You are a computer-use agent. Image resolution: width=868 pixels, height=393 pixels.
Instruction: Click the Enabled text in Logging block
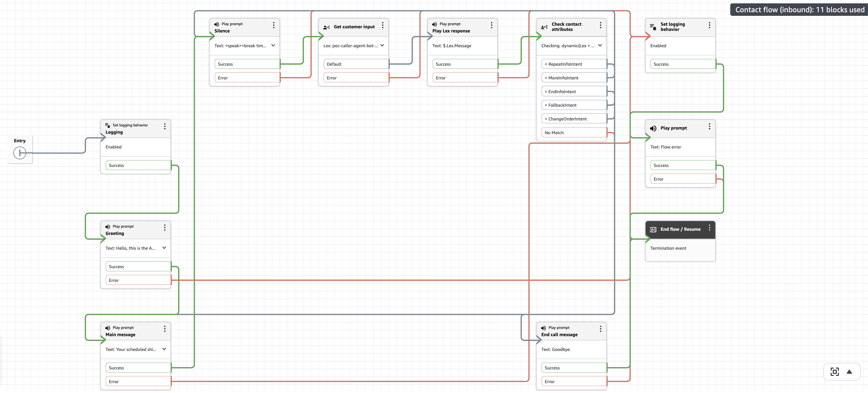[114, 147]
